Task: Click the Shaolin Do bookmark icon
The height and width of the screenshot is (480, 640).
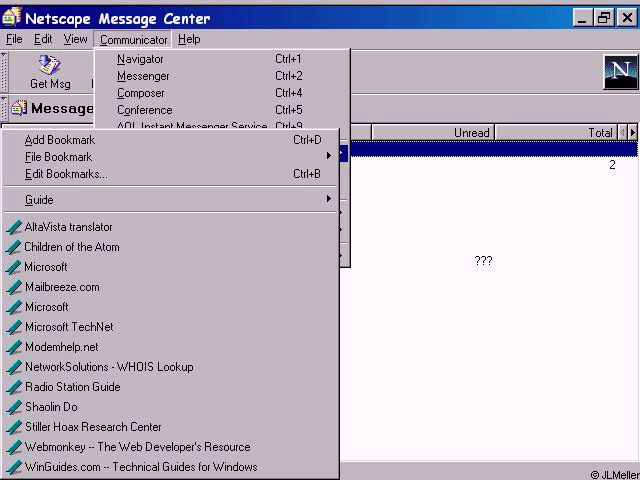Action: click(x=14, y=407)
